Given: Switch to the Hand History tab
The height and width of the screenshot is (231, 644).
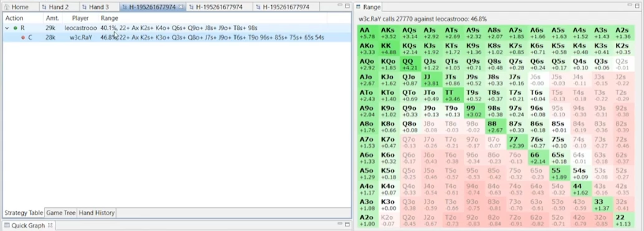Looking at the screenshot, I should tap(97, 212).
